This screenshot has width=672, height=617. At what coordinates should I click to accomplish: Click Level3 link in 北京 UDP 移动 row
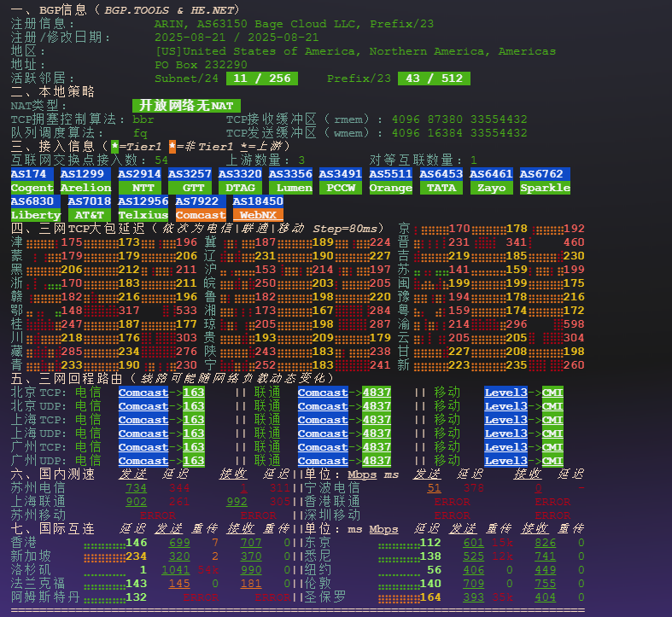pos(505,406)
